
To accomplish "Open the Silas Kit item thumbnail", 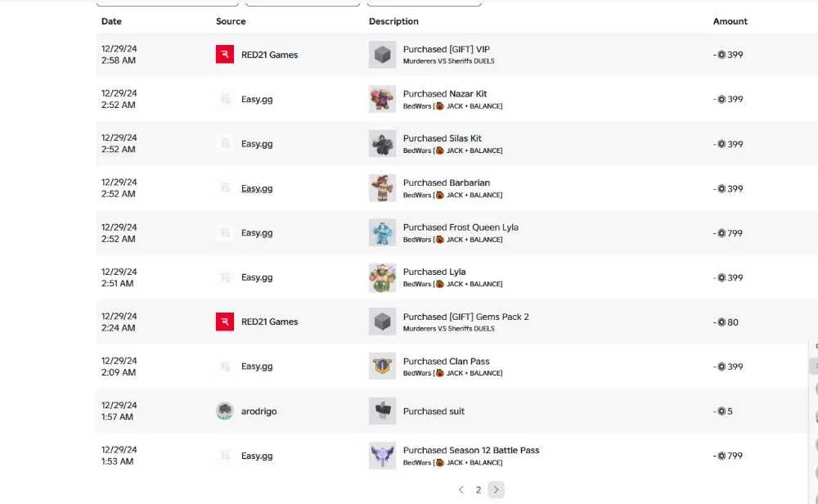I will tap(382, 143).
